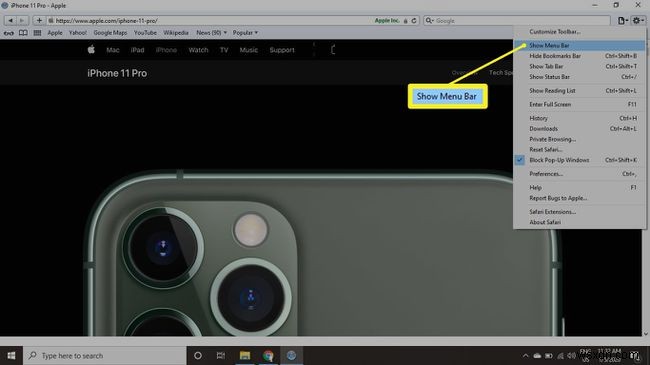Viewport: 650px width, 365px height.
Task: Click the Windows taskbar search box
Action: point(104,355)
